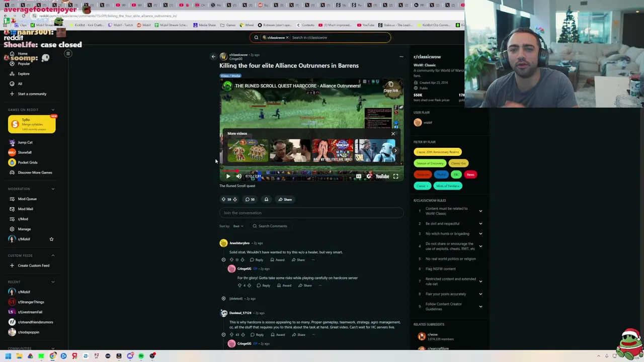Expand rule 3 No witch hunts
This screenshot has height=362, width=644.
pyautogui.click(x=480, y=234)
